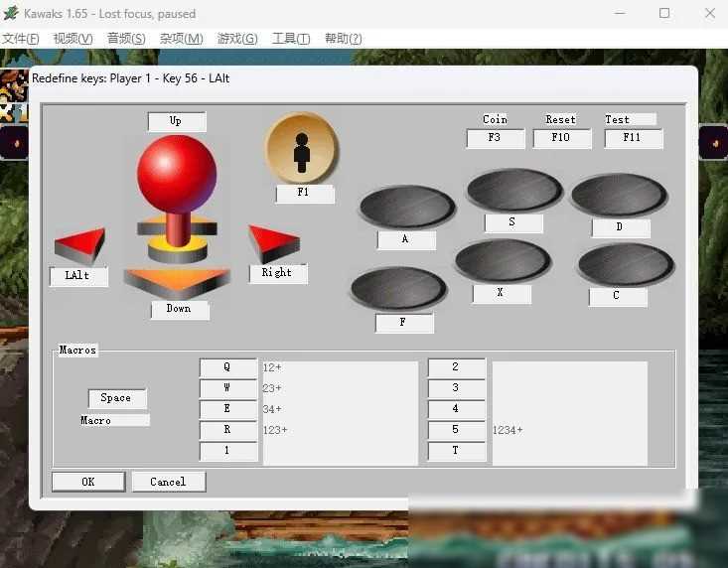Image resolution: width=728 pixels, height=568 pixels.
Task: Click the Cancel button
Action: (168, 482)
